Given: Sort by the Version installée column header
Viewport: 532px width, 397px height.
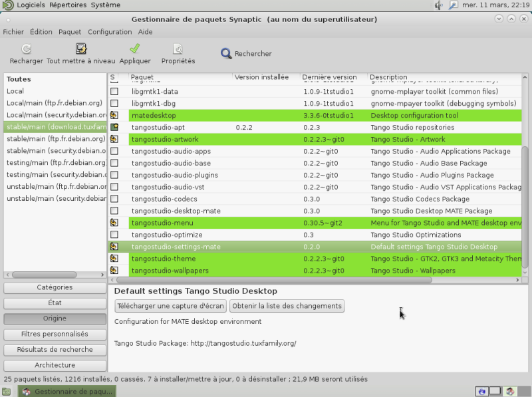Looking at the screenshot, I should point(266,77).
